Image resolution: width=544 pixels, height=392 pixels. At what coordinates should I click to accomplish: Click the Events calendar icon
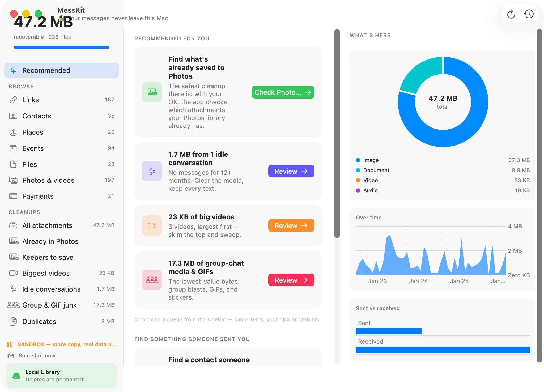(x=13, y=148)
